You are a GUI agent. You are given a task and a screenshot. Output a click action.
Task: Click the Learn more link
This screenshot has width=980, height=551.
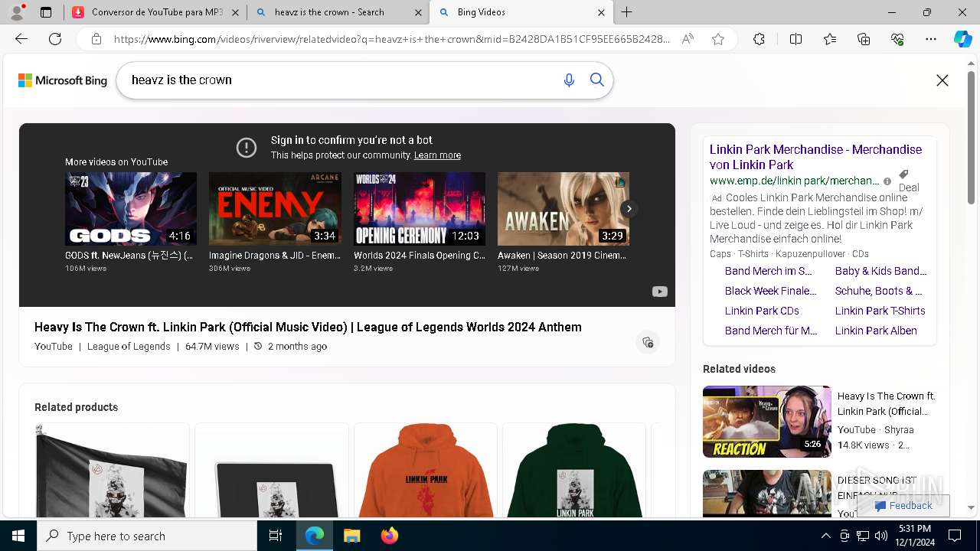tap(437, 155)
